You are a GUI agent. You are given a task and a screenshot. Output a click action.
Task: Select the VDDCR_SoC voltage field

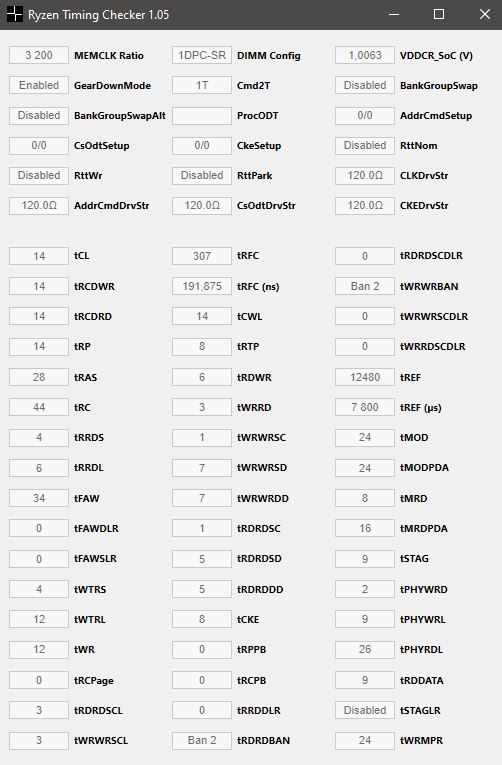(365, 55)
